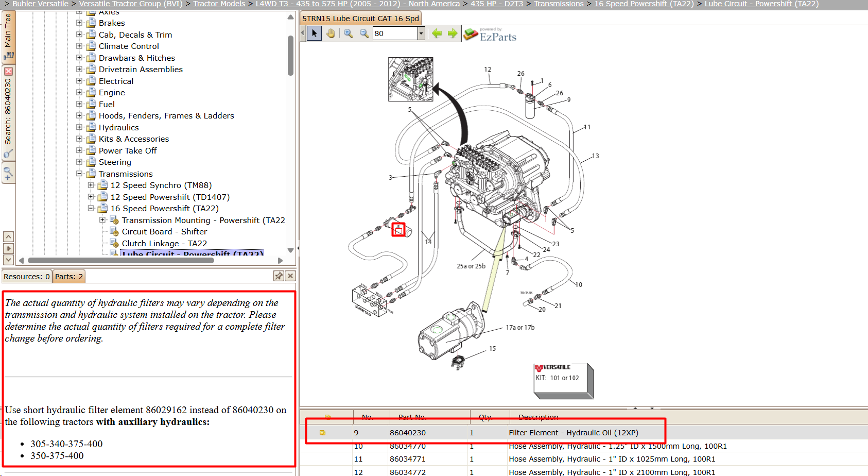This screenshot has height=476, width=868.
Task: Collapse the diagram toolbar with left chevron
Action: pyautogui.click(x=303, y=33)
